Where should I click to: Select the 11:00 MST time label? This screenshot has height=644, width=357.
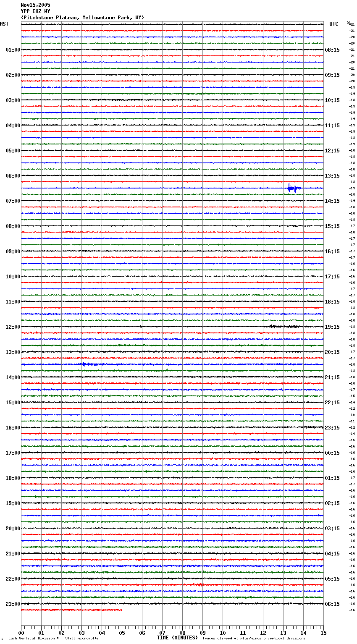coord(13,302)
